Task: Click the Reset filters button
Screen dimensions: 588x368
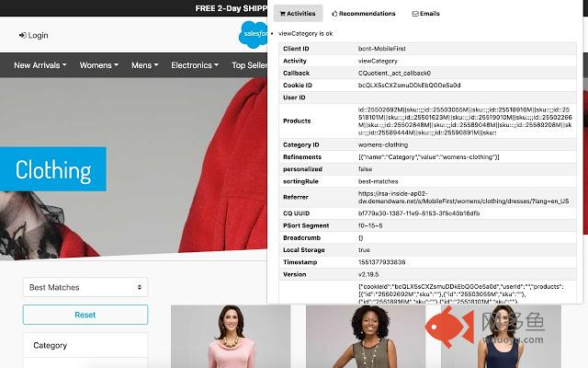Action: coord(85,315)
